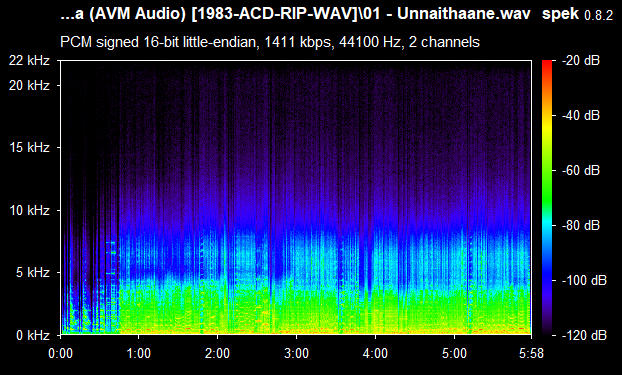Click the 3:00 time axis marker

pyautogui.click(x=296, y=353)
